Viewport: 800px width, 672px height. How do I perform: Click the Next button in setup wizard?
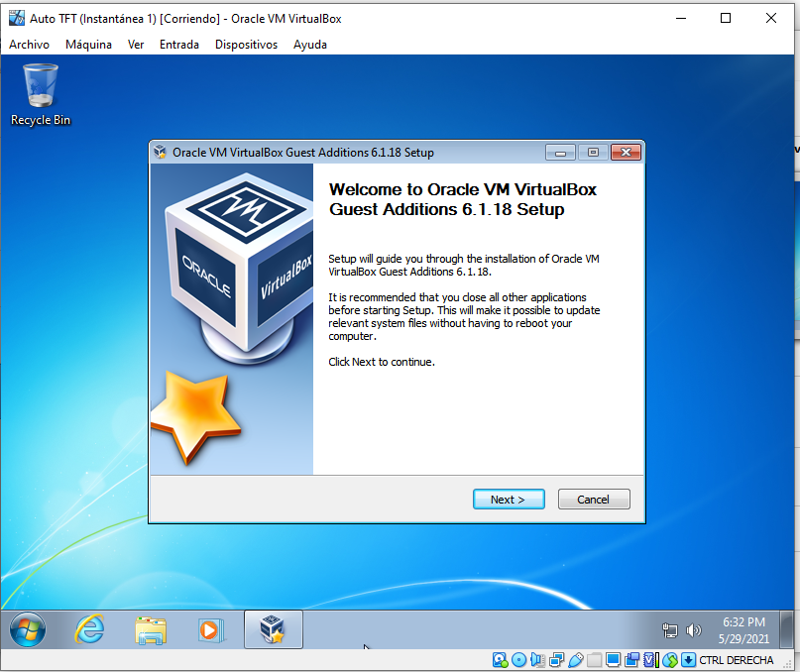(509, 500)
